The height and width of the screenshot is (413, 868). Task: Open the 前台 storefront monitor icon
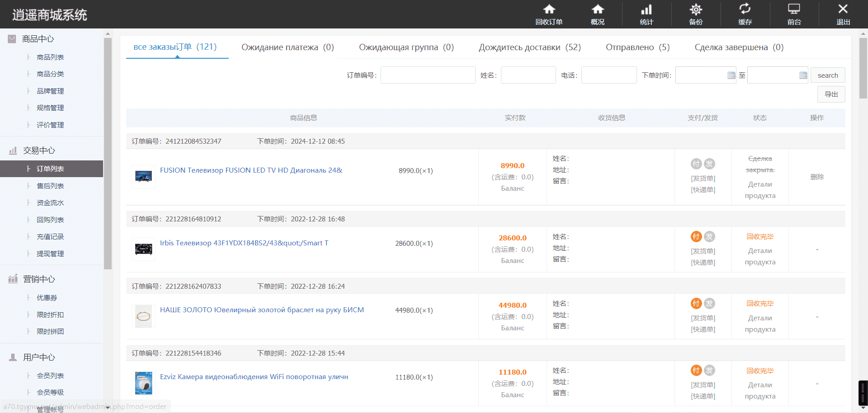point(794,9)
